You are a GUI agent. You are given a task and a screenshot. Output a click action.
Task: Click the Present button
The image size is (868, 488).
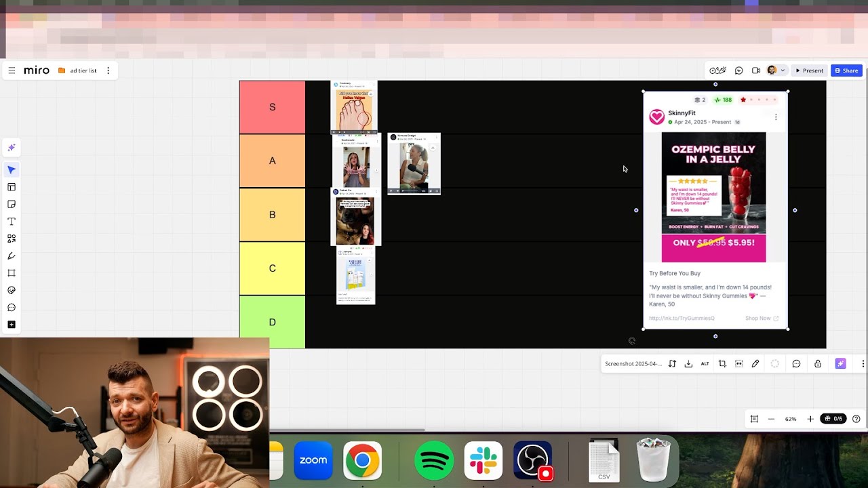[810, 70]
